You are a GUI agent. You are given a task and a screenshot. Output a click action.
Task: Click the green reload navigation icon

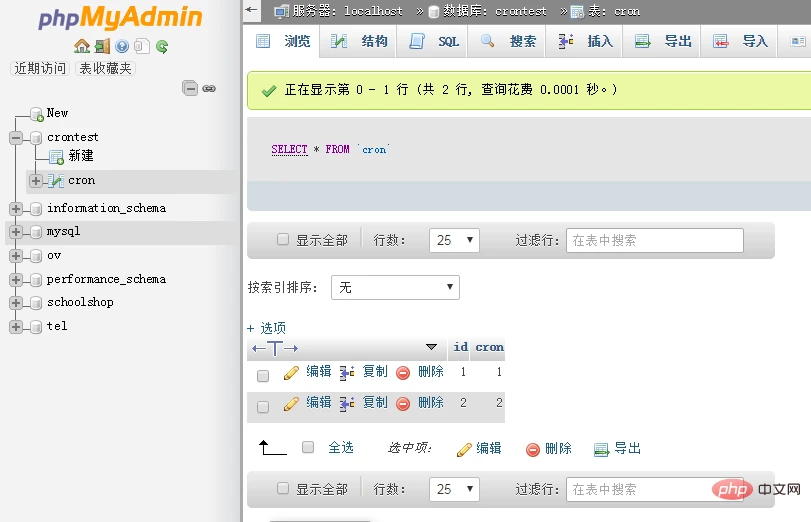161,46
